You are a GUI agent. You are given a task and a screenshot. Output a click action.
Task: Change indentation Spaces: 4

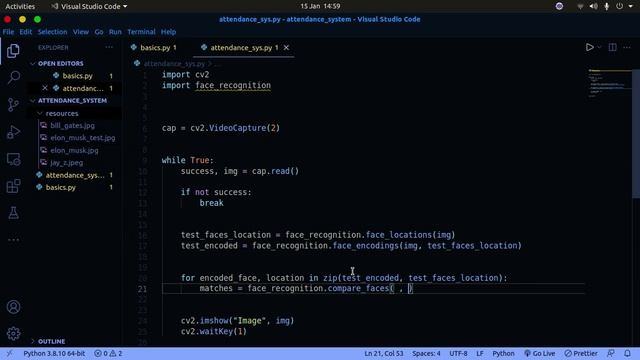point(426,353)
